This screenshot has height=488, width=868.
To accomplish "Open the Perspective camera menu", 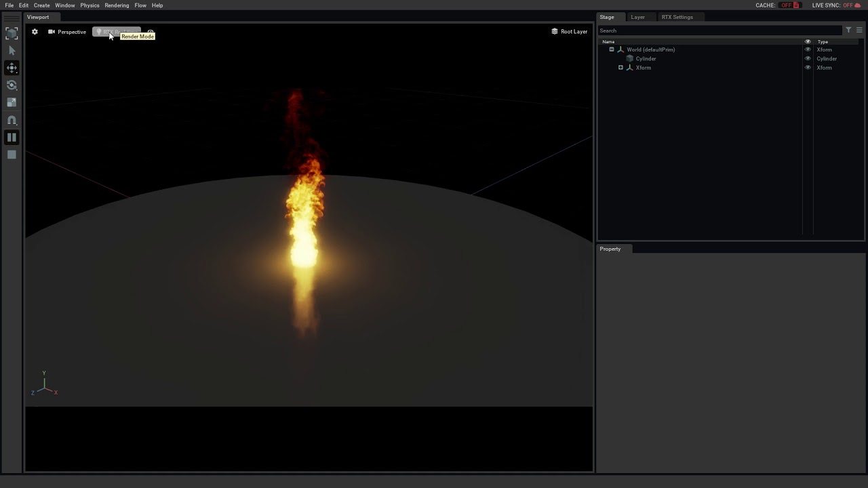I will 67,32.
